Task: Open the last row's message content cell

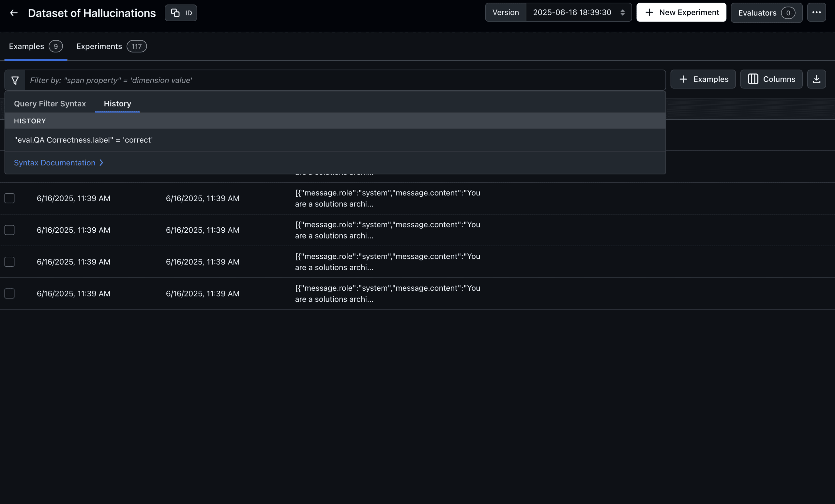Action: 388,294
